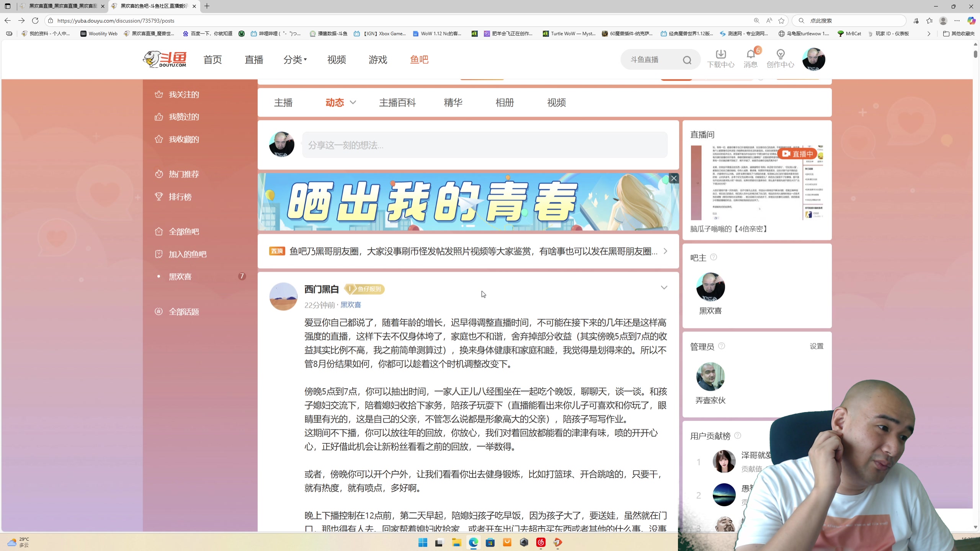Expand the pinned post arrow
The width and height of the screenshot is (980, 551).
click(x=665, y=251)
